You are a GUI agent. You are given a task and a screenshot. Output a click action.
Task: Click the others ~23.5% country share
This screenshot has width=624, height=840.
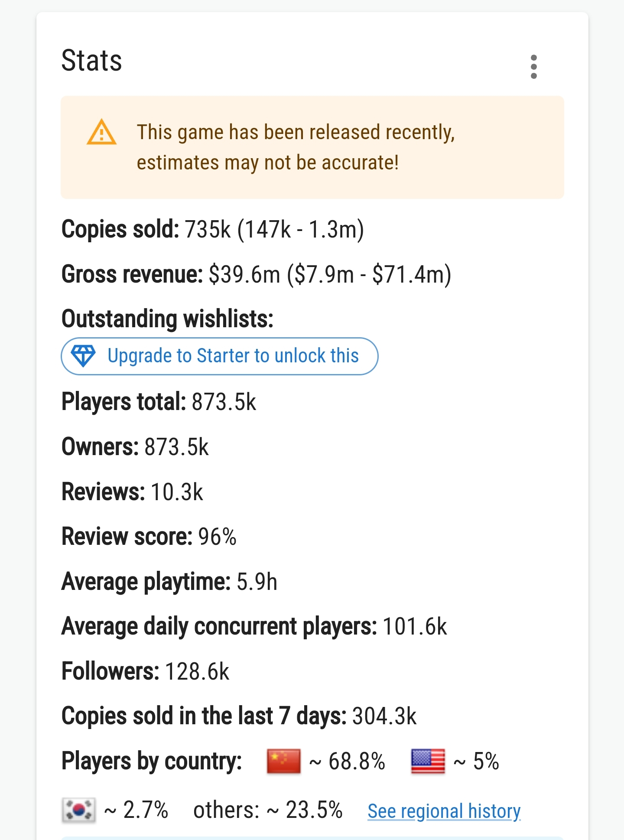pyautogui.click(x=268, y=810)
